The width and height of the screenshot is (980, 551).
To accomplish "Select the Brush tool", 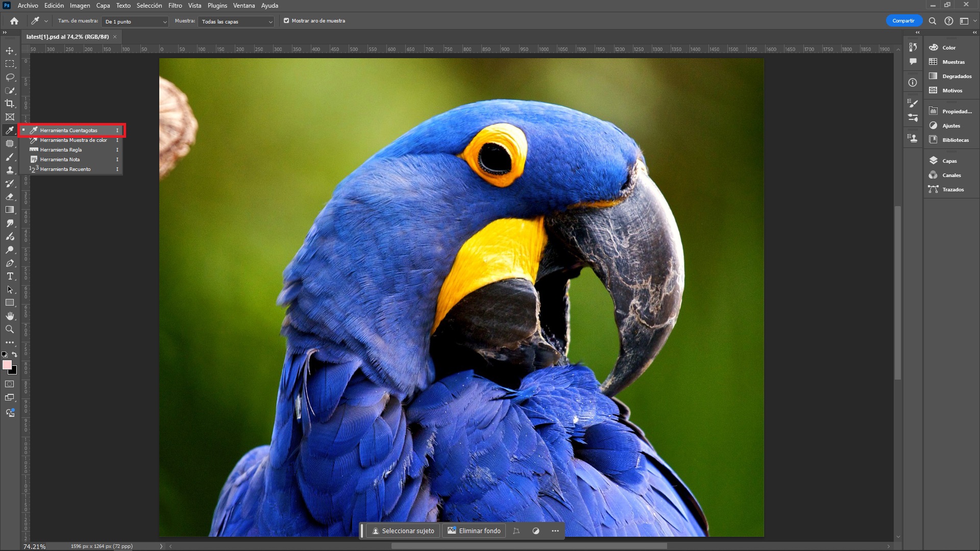I will pyautogui.click(x=10, y=157).
